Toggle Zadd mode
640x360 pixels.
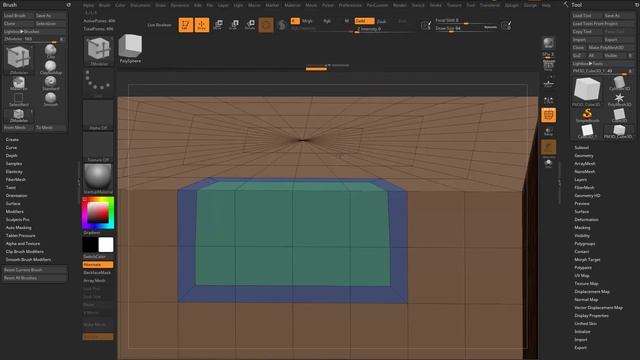point(364,21)
